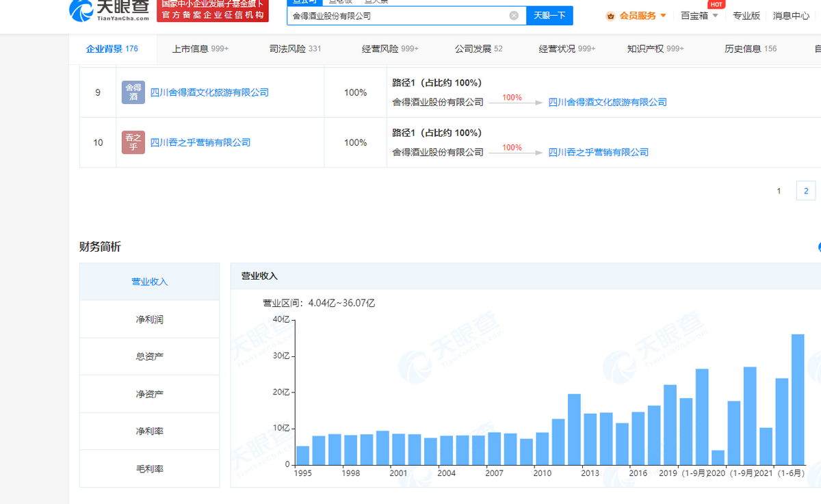Click the 吞之乎 company logo thumbnail
The width and height of the screenshot is (821, 504).
[x=133, y=142]
